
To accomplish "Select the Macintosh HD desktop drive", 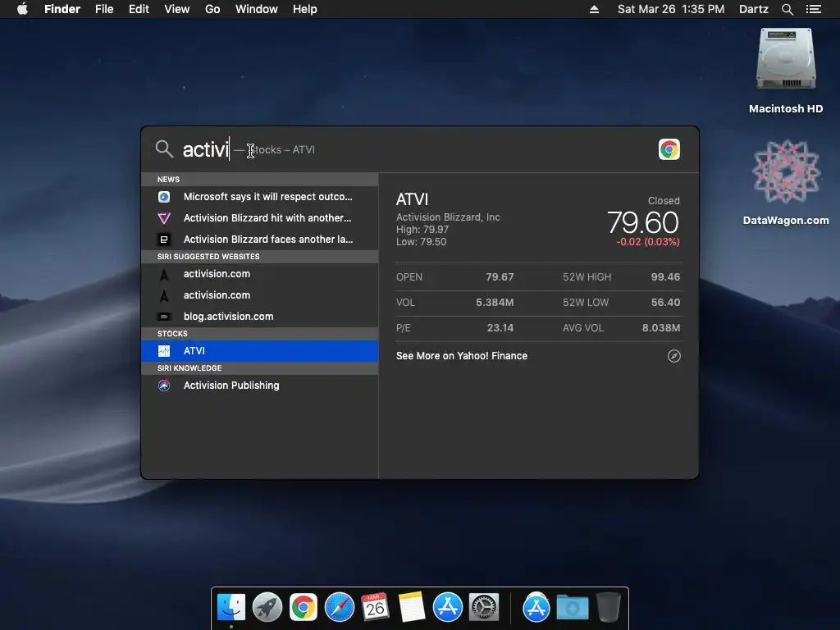I will coord(785,71).
